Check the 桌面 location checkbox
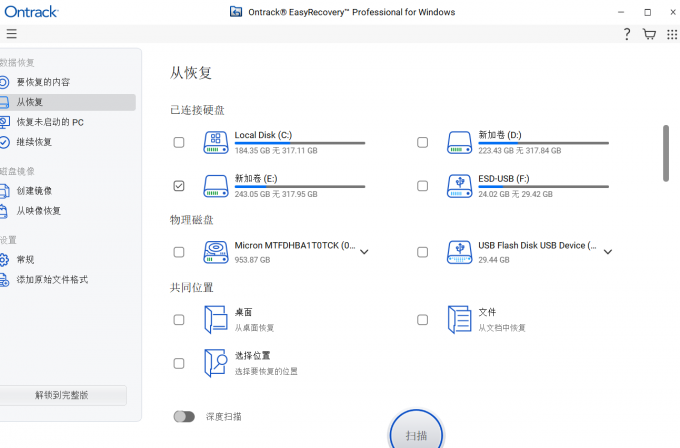The height and width of the screenshot is (448, 680). pos(179,320)
